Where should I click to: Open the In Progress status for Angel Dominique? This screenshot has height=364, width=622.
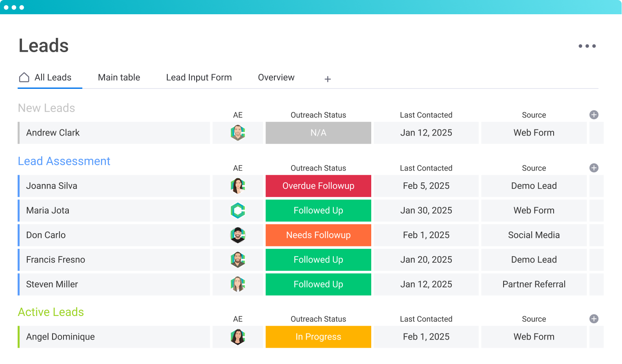[x=318, y=337]
